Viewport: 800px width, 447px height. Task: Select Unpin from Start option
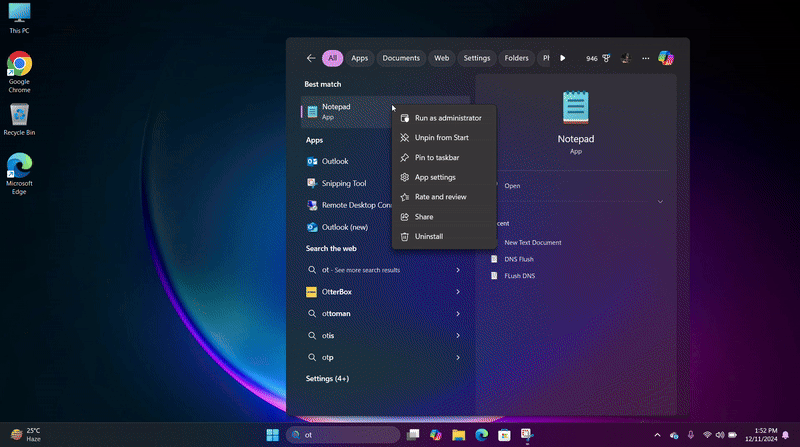click(444, 138)
